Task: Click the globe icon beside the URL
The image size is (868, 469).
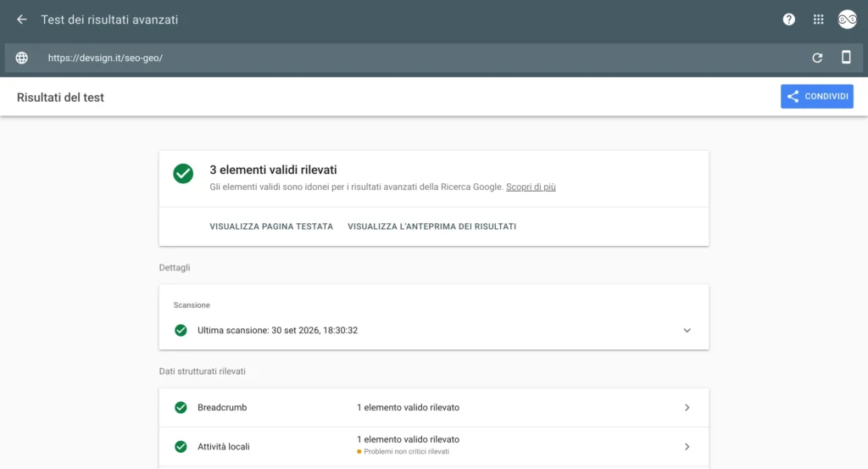Action: (x=21, y=58)
